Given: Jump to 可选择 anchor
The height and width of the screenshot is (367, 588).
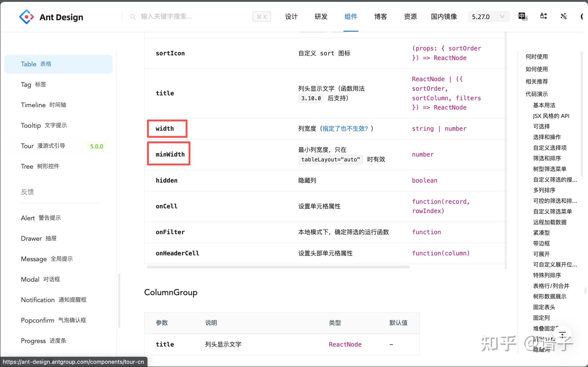Looking at the screenshot, I should click(541, 127).
